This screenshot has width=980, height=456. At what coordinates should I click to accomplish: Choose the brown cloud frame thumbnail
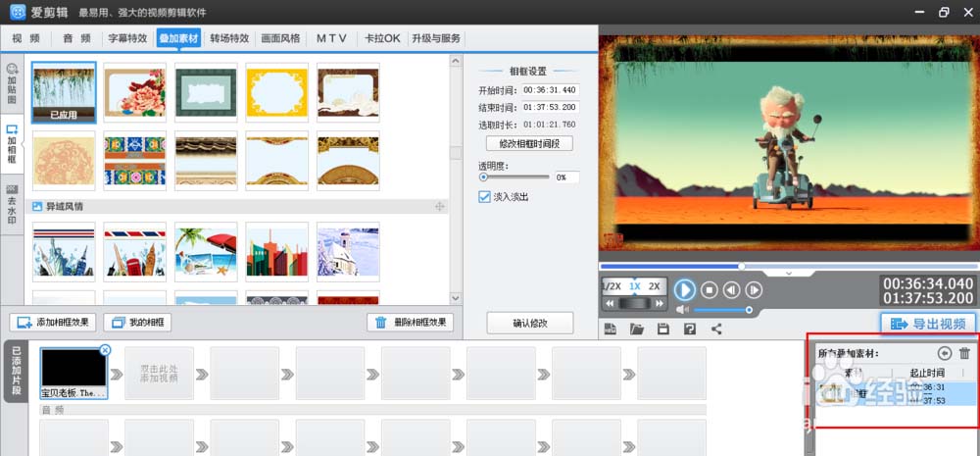[348, 92]
